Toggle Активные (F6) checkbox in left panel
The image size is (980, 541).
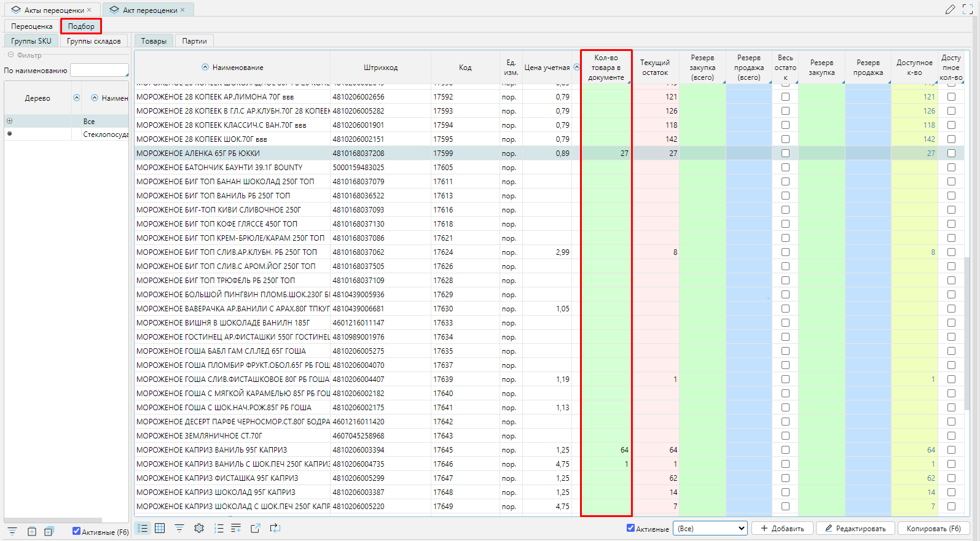pyautogui.click(x=76, y=531)
